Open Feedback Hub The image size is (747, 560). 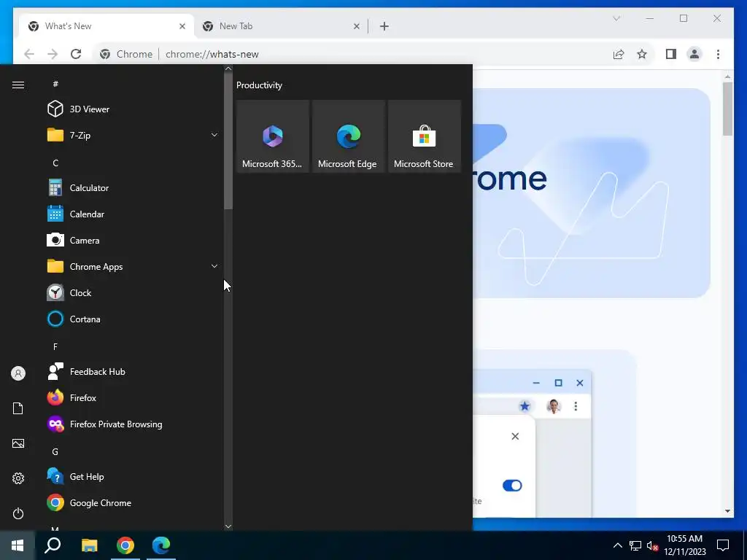(133, 371)
